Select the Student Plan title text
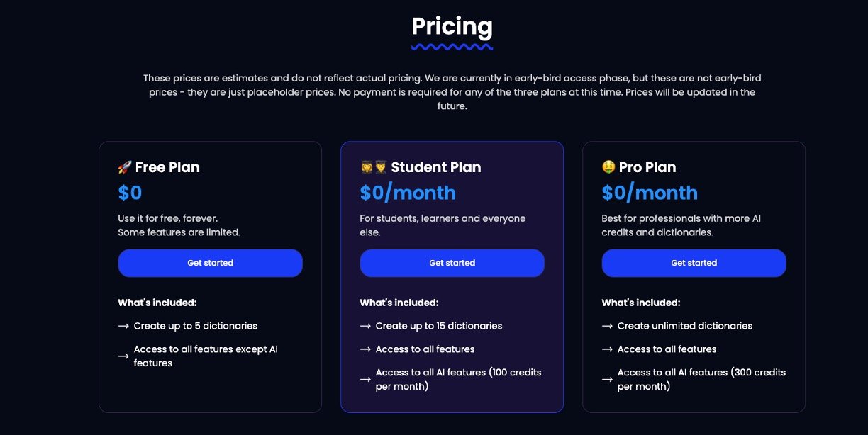868x435 pixels. (x=435, y=168)
